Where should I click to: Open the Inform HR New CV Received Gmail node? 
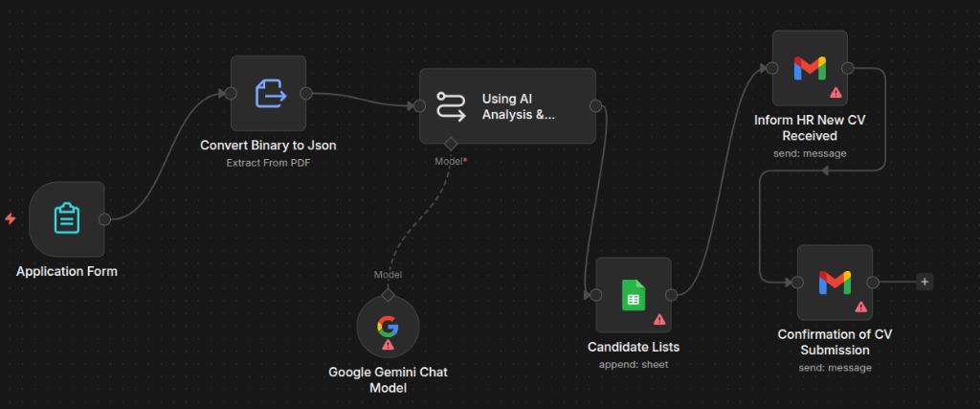pos(810,68)
